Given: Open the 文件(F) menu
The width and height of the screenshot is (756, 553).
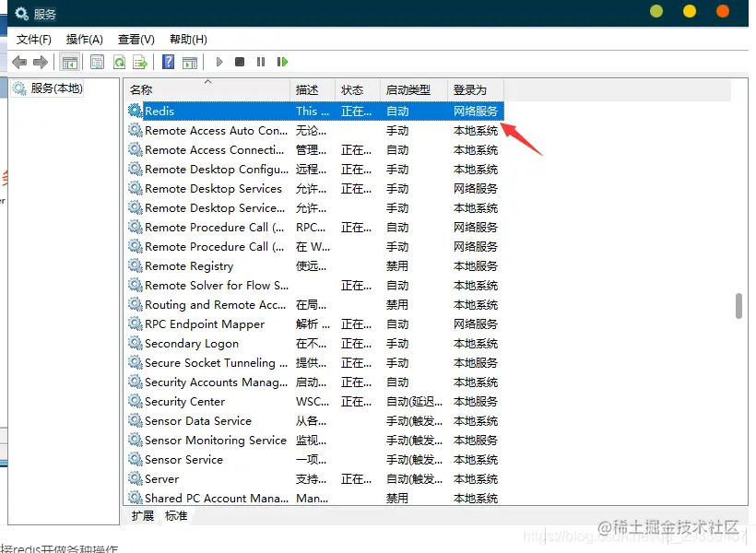Looking at the screenshot, I should (34, 40).
